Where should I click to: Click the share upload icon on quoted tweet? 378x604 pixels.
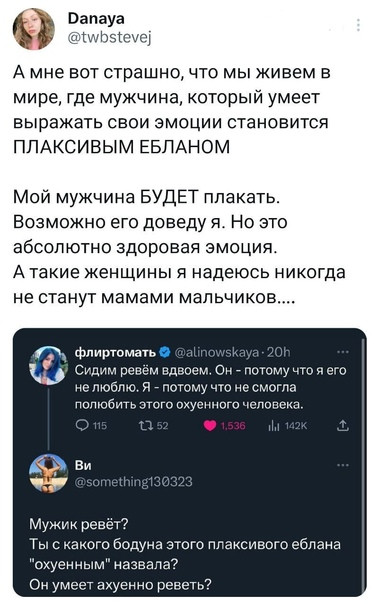(x=343, y=426)
